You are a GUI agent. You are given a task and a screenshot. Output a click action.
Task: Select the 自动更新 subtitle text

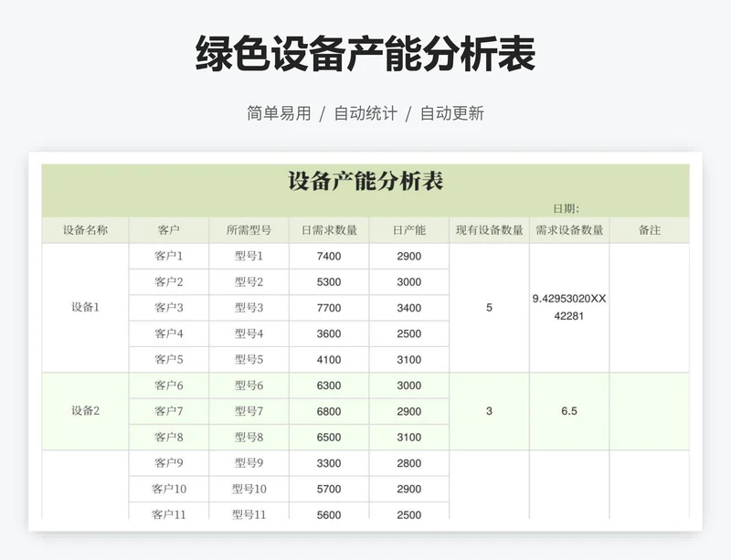pos(452,113)
